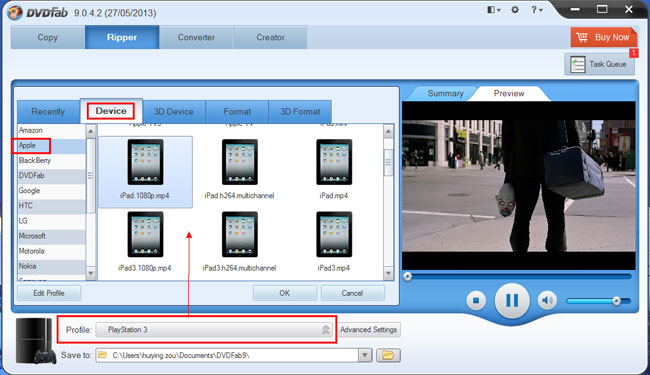Select the iPad3.mp4 device profile

[x=334, y=242]
